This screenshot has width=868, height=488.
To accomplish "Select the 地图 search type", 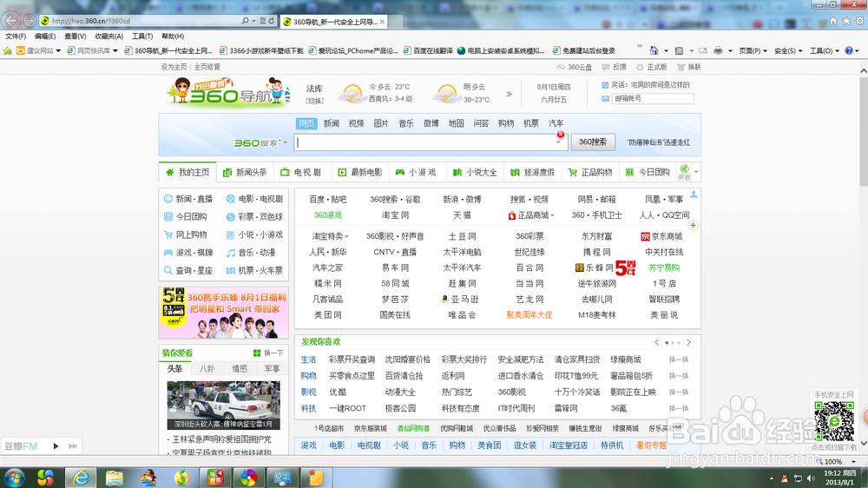I will [456, 123].
